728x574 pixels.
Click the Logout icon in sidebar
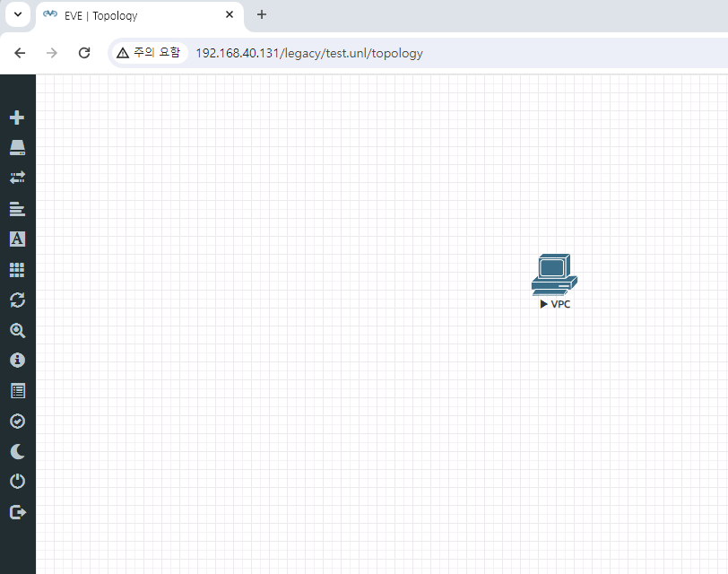pos(18,512)
